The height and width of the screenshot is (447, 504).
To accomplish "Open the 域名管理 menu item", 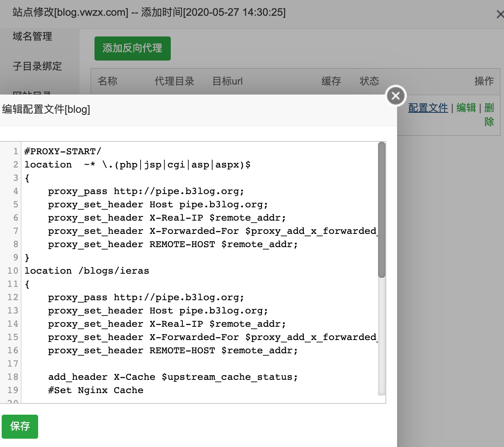I will (32, 36).
